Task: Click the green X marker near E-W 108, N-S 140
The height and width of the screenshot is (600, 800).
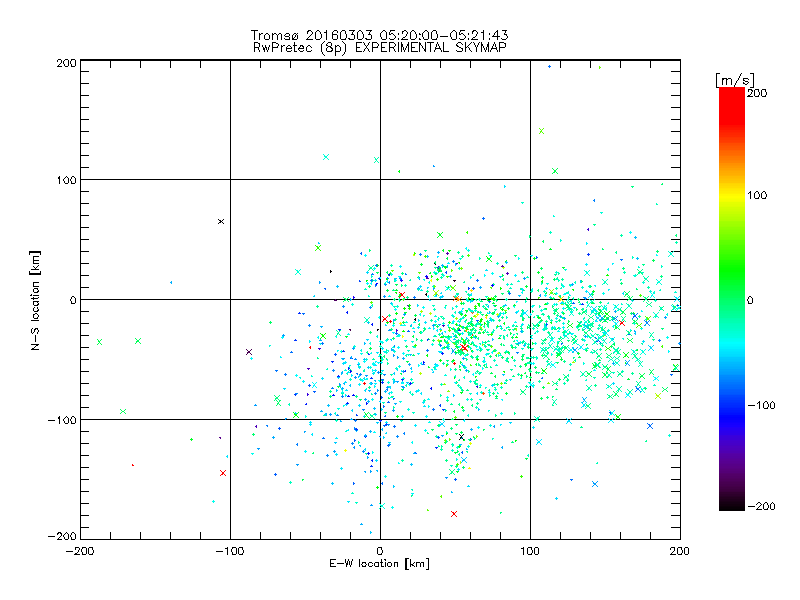Action: [x=542, y=131]
